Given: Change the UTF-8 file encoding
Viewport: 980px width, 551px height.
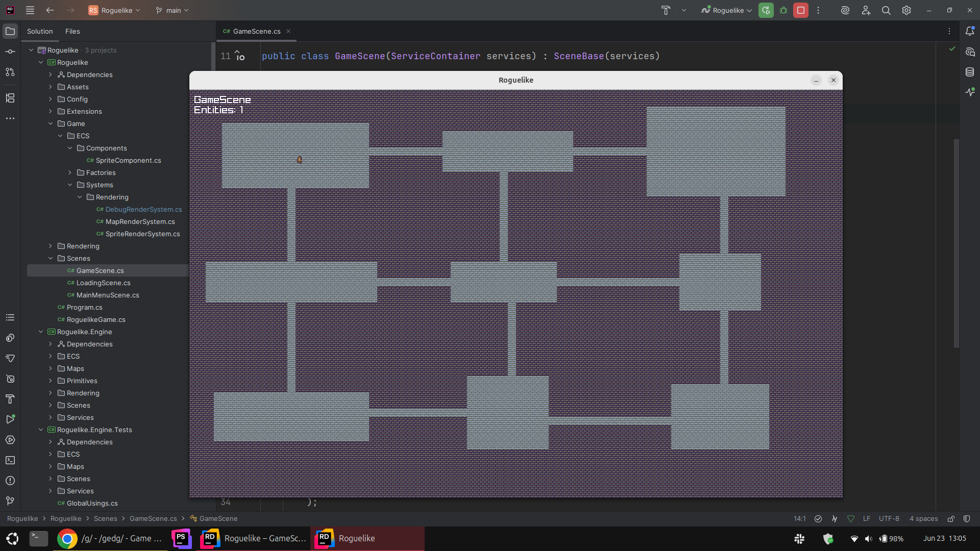Looking at the screenshot, I should click(889, 519).
